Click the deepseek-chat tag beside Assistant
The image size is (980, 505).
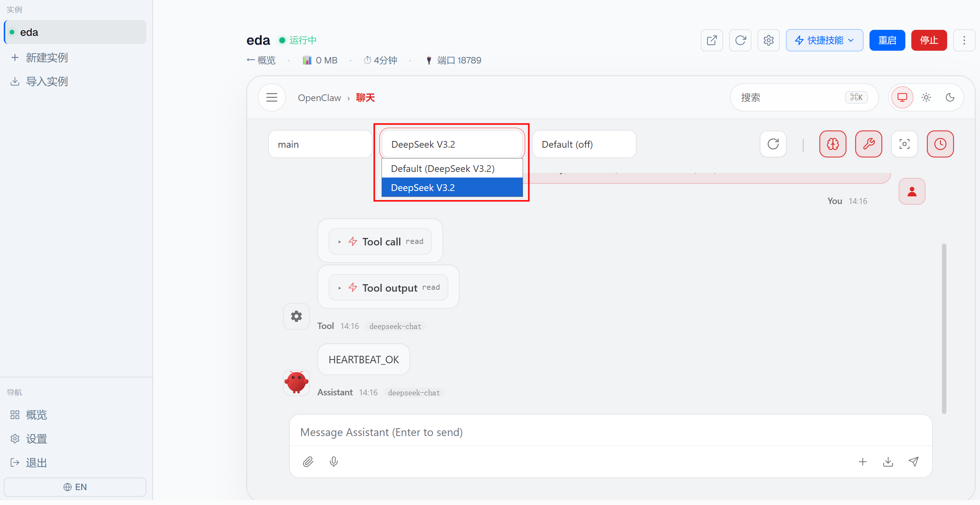tap(414, 392)
